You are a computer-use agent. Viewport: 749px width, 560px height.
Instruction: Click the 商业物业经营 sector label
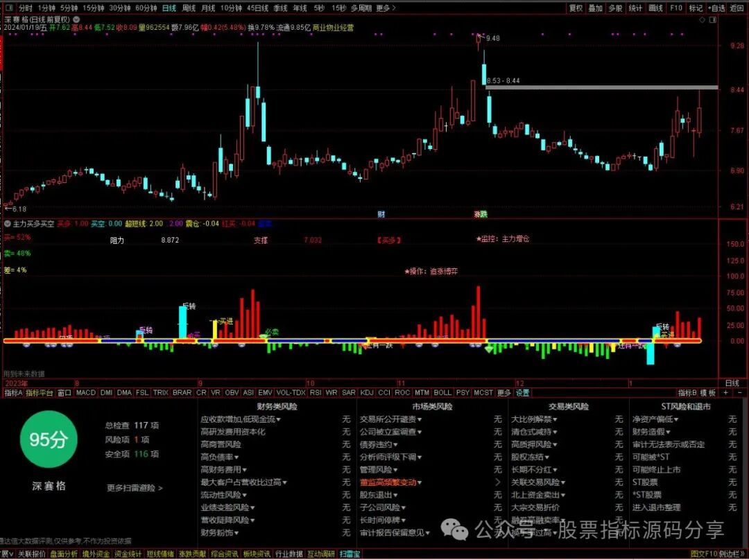(x=333, y=28)
